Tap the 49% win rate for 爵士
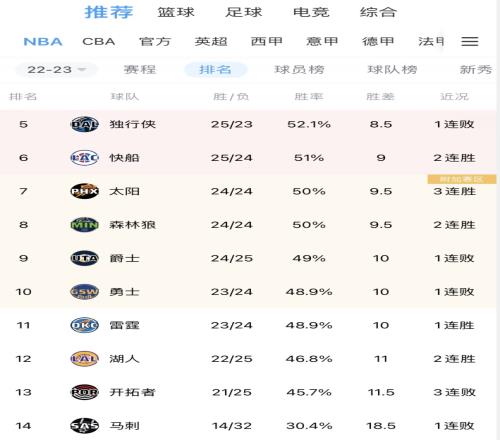Image resolution: width=500 pixels, height=440 pixels. 309,258
